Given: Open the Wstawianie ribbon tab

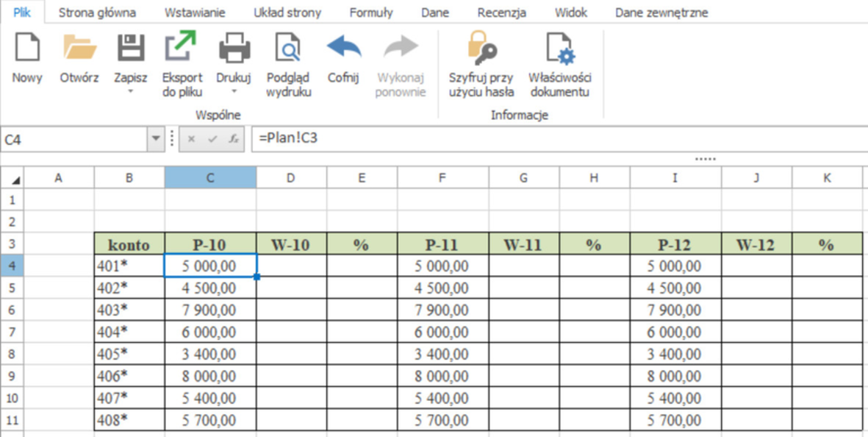Looking at the screenshot, I should 195,13.
